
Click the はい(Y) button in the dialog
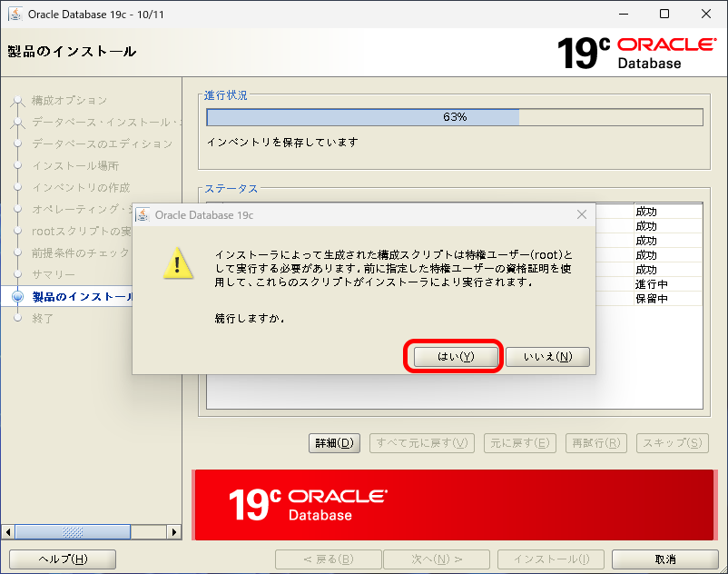(455, 357)
